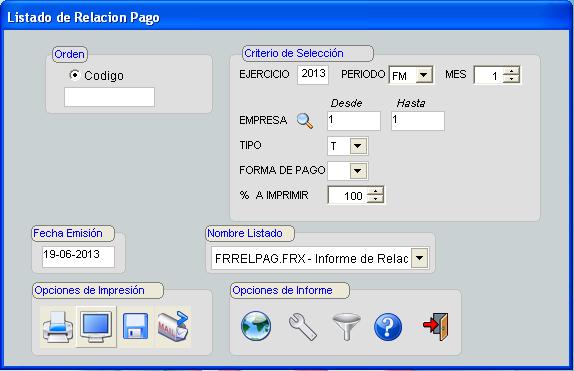574x371 pixels.
Task: Open the PERIODO dropdown
Action: point(424,75)
